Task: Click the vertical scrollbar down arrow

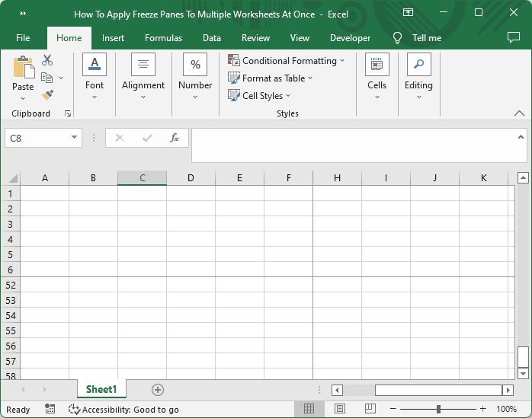Action: click(523, 374)
